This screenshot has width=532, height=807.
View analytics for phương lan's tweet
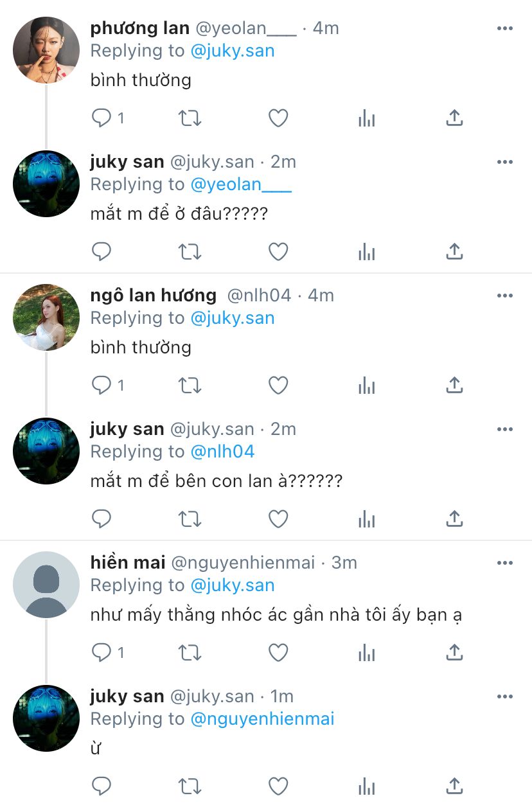tap(366, 118)
